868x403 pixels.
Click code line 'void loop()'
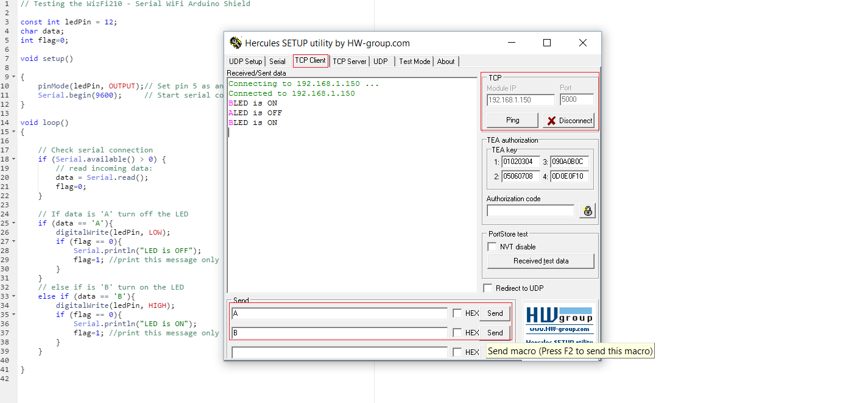[44, 123]
